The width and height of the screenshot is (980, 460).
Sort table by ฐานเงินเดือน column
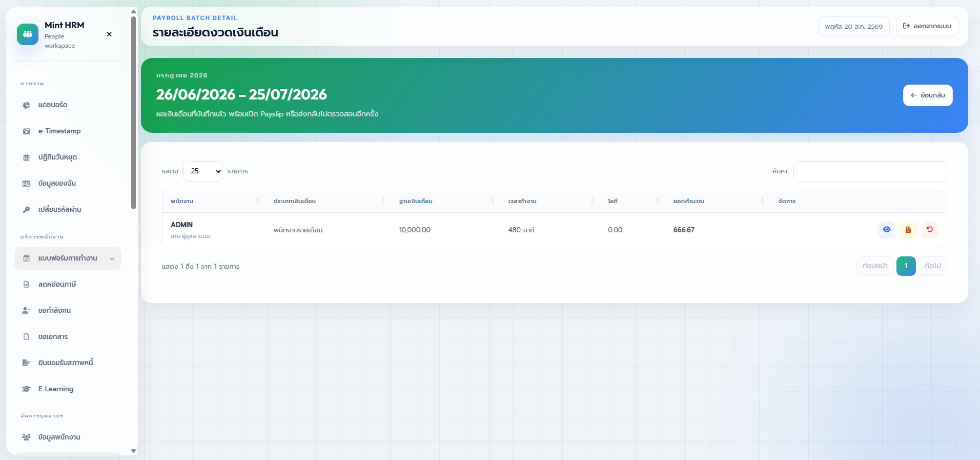[446, 202]
